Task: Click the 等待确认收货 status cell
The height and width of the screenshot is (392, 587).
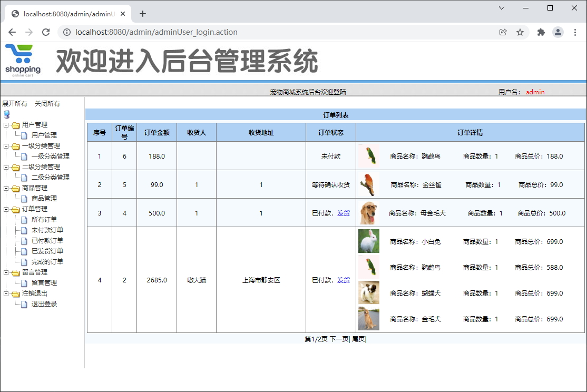Action: (x=330, y=184)
